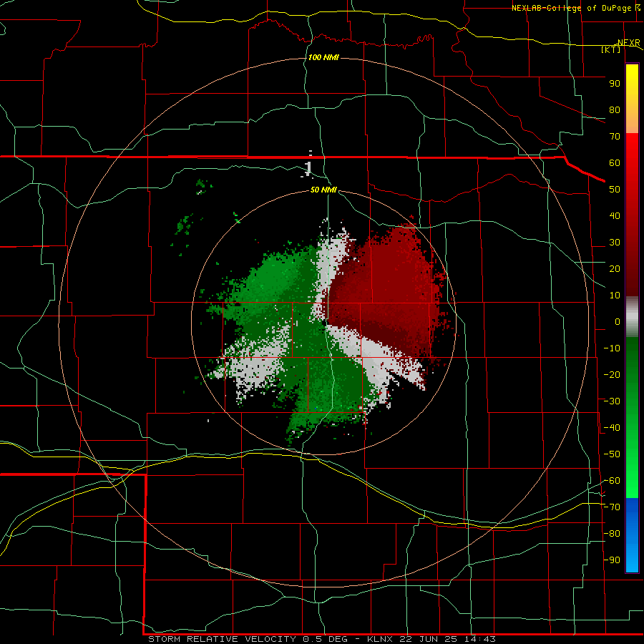Screen dimensions: 644x644
Task: Click the 20 value on the color scale
Action: coord(615,268)
